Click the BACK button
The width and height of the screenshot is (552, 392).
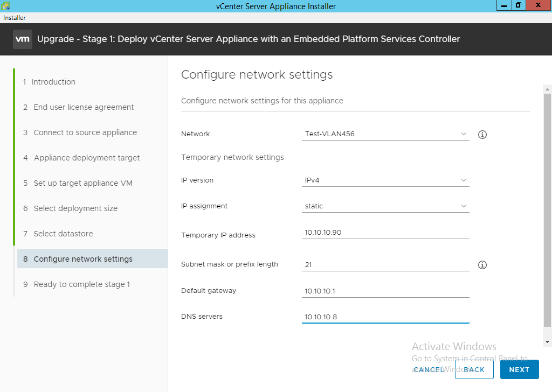pos(474,369)
